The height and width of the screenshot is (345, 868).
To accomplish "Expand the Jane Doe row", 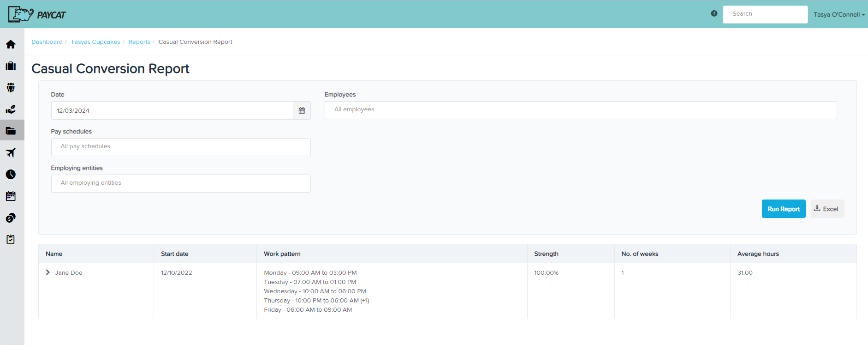I will (48, 272).
